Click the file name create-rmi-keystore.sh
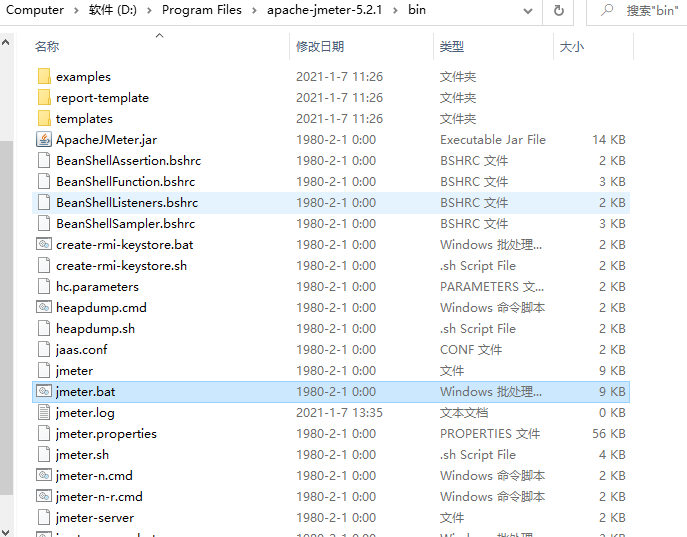Screen dimensions: 687x537 click(x=121, y=266)
